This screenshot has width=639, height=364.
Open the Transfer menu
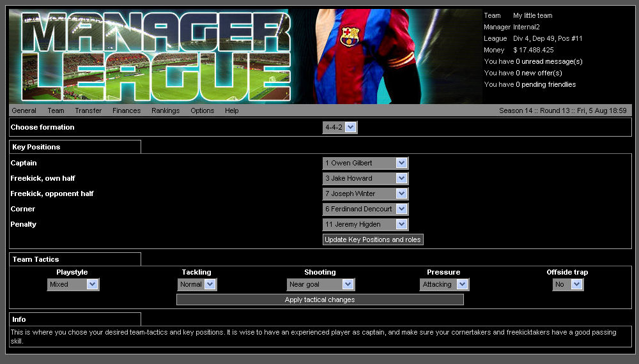tap(88, 110)
